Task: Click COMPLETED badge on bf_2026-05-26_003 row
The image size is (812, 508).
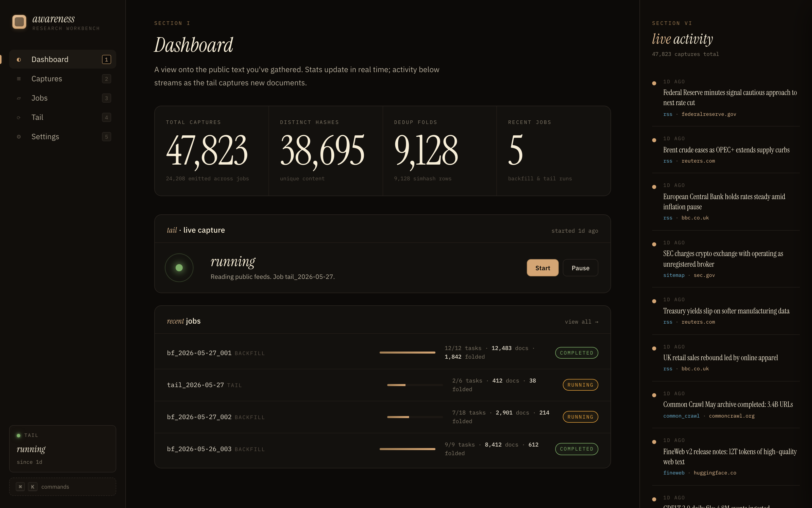Action: click(577, 449)
